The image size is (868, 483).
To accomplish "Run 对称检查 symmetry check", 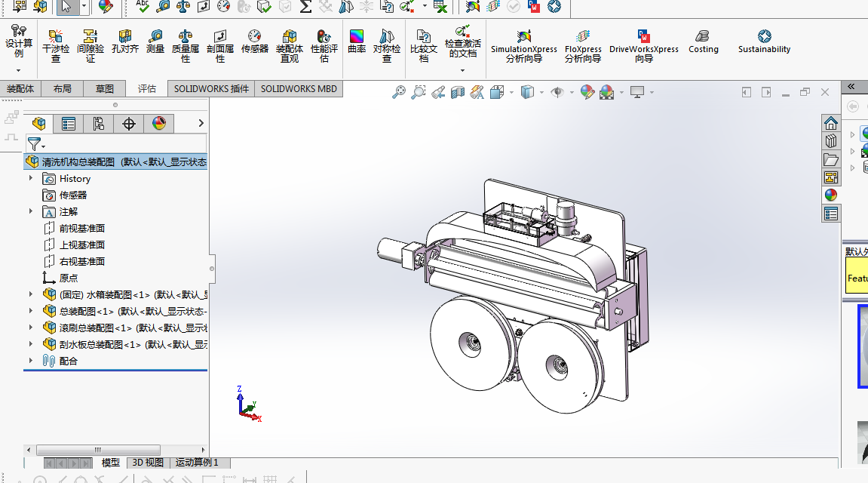I will 386,46.
